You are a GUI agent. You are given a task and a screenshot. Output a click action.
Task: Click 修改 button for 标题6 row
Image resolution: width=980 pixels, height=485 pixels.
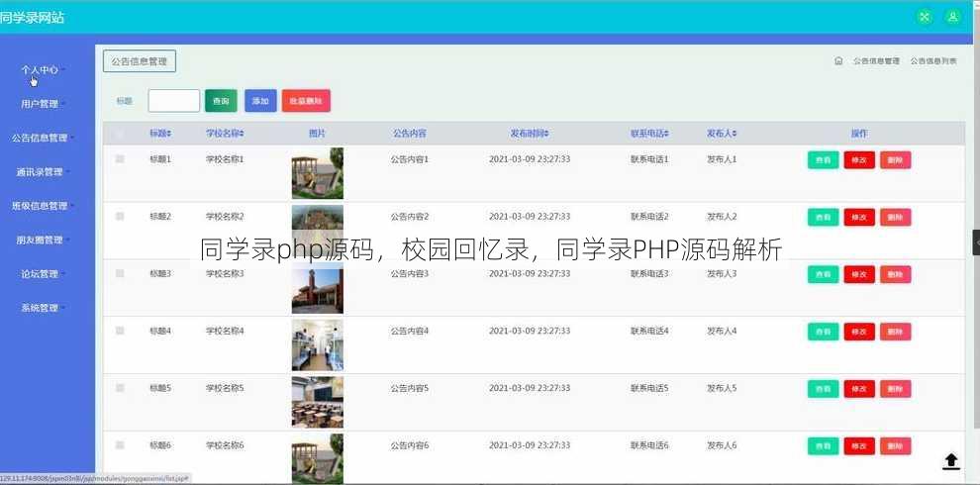(859, 445)
